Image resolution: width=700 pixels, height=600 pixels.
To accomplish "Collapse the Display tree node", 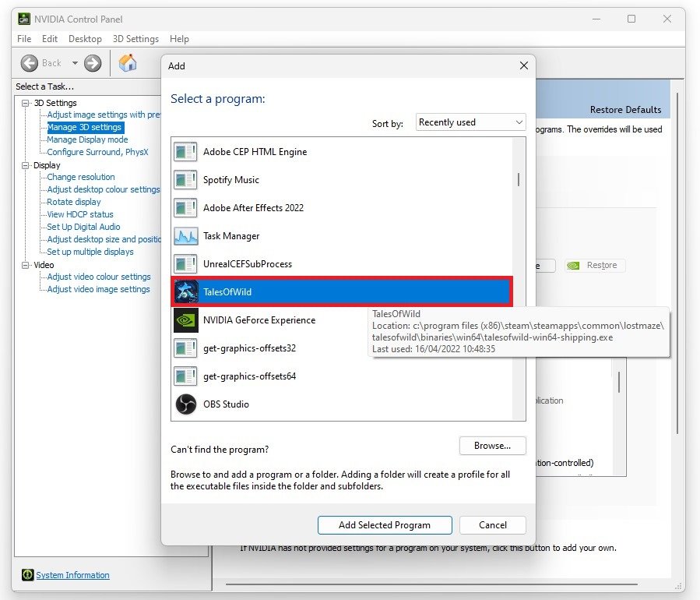I will [26, 165].
